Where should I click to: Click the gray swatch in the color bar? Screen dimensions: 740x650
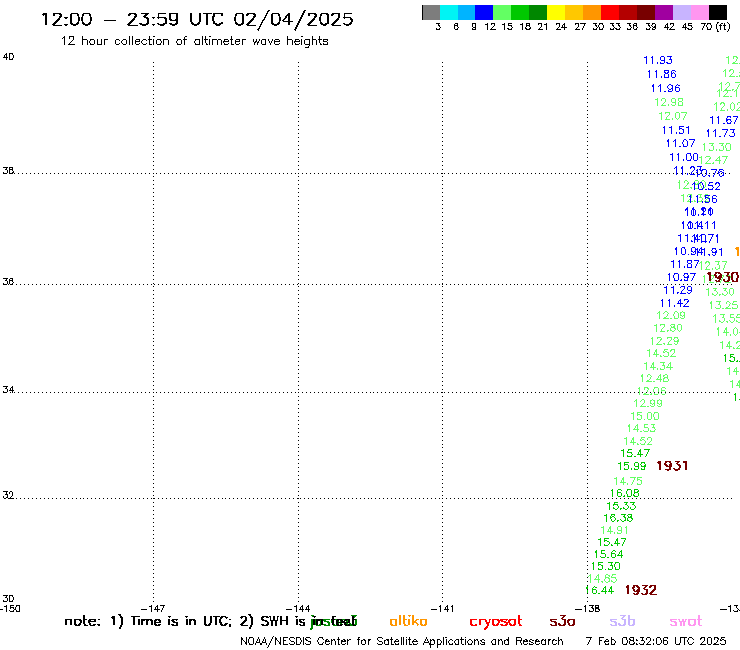point(431,12)
